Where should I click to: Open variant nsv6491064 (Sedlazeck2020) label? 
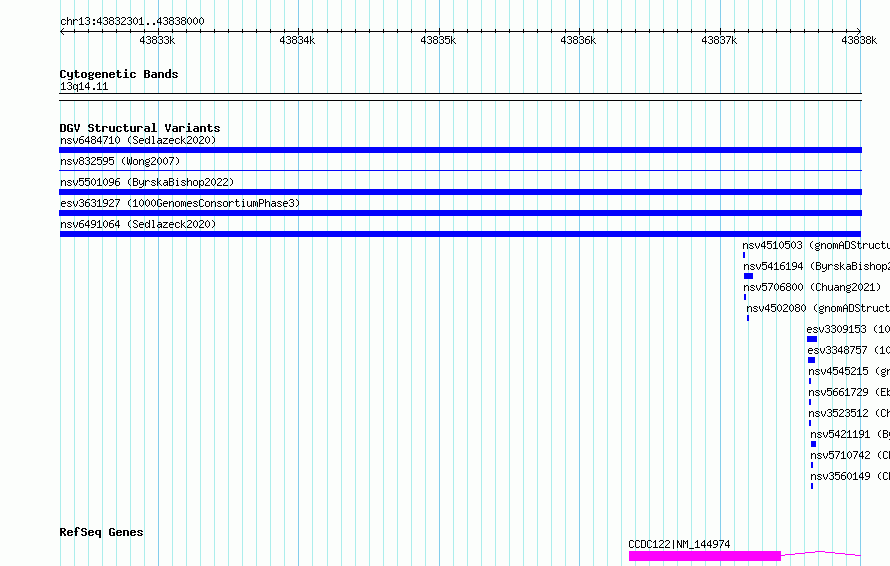(138, 224)
